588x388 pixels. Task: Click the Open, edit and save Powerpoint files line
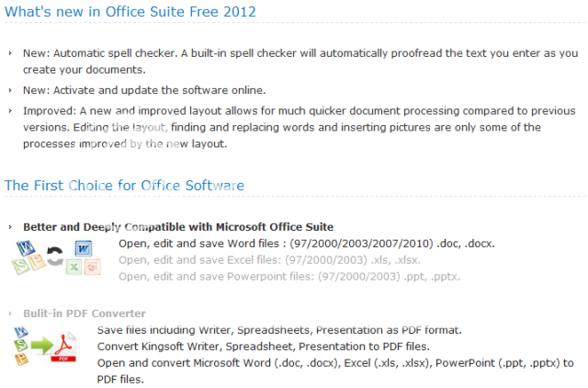(289, 277)
